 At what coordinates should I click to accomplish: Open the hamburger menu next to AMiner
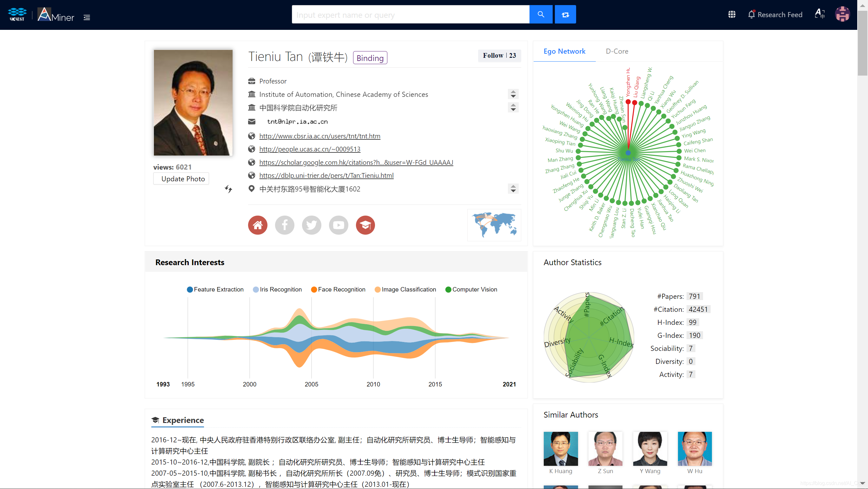[87, 17]
